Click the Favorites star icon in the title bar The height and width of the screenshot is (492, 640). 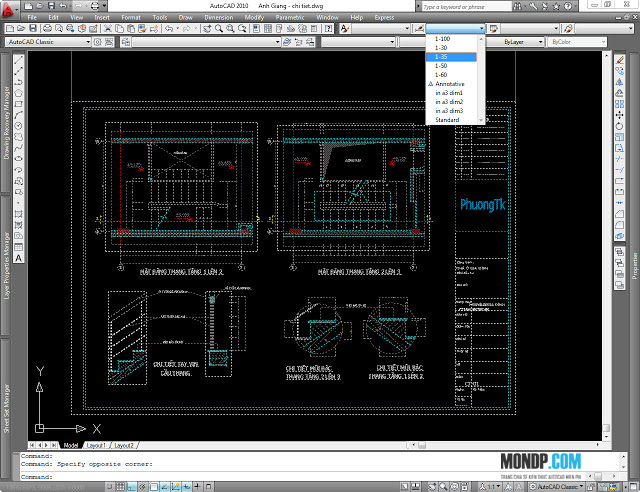(x=556, y=6)
